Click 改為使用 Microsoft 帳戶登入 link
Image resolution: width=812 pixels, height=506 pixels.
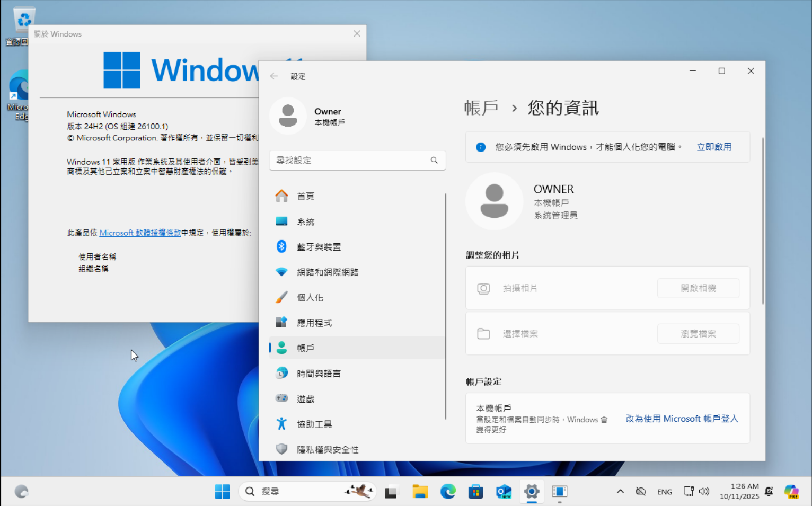tap(682, 419)
